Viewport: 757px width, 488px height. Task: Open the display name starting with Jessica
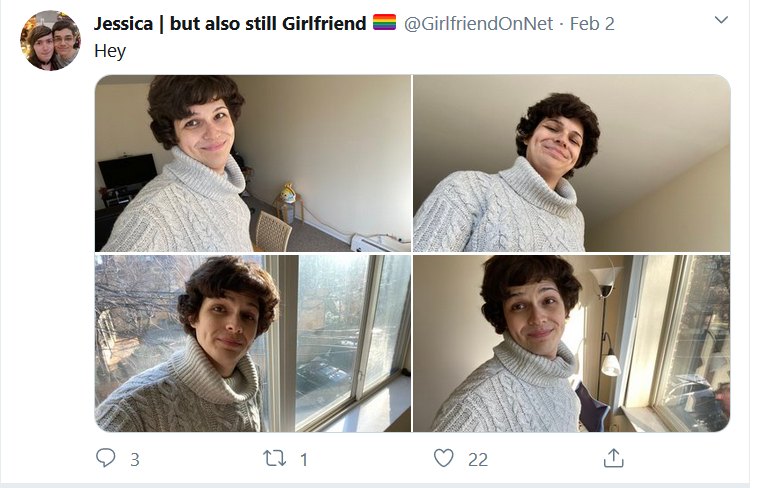(230, 23)
